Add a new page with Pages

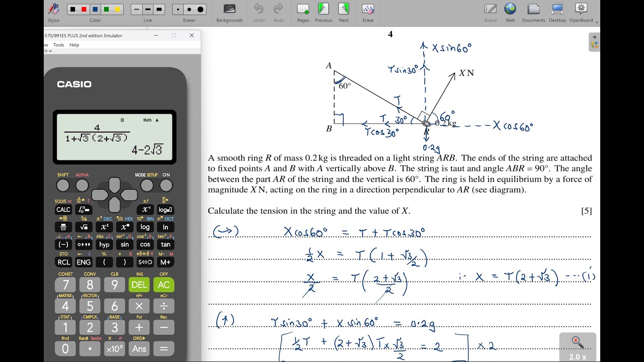pos(303,12)
